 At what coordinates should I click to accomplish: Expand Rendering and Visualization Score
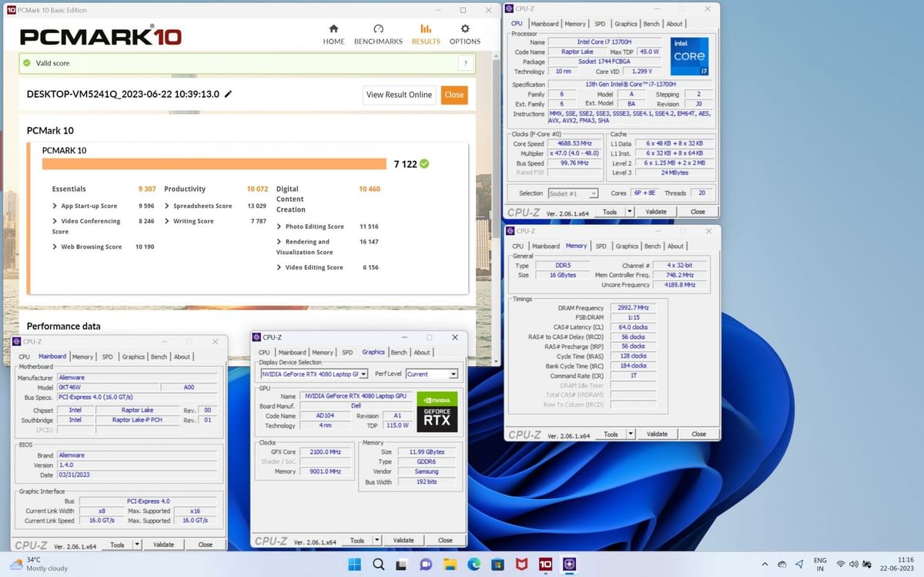point(280,242)
